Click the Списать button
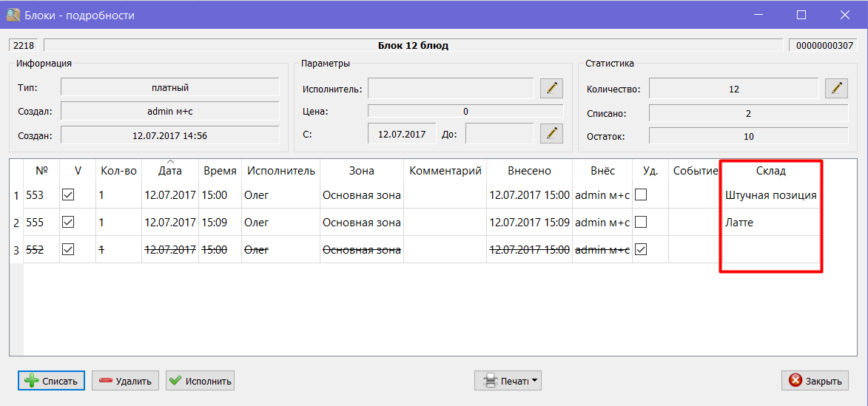Image resolution: width=868 pixels, height=406 pixels. 51,381
